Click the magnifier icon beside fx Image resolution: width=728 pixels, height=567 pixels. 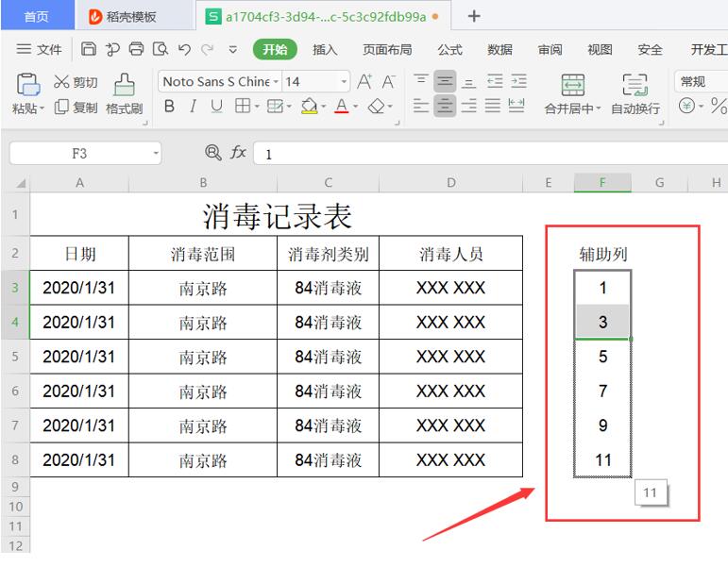213,152
